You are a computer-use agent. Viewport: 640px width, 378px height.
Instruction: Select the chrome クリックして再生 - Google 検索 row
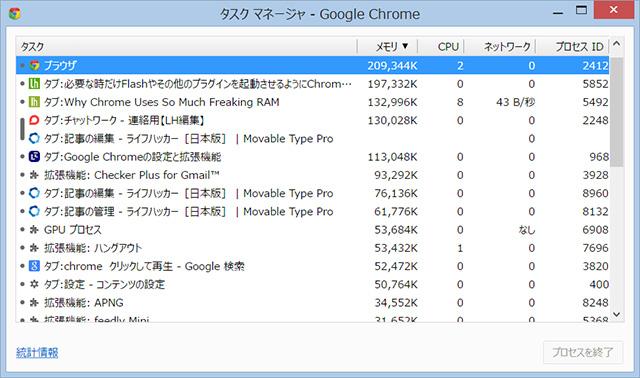click(x=312, y=266)
